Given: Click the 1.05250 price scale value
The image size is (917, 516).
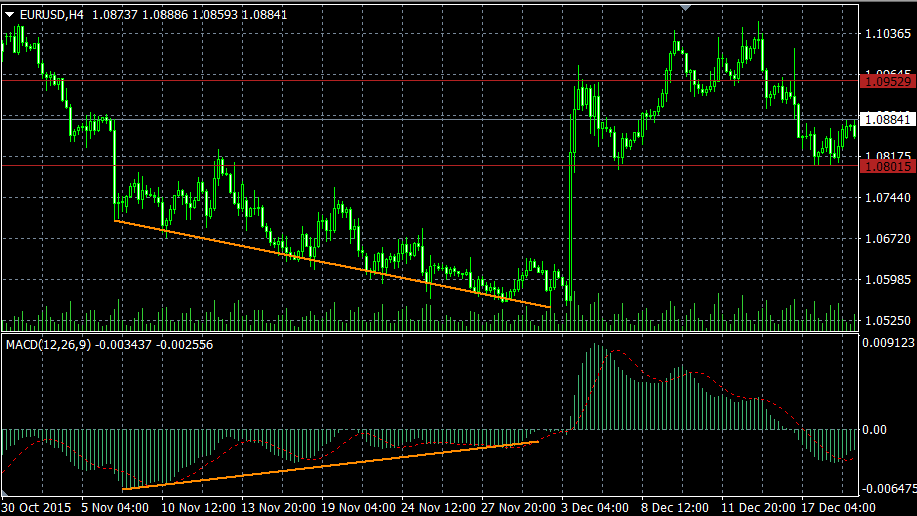Looking at the screenshot, I should coord(888,321).
